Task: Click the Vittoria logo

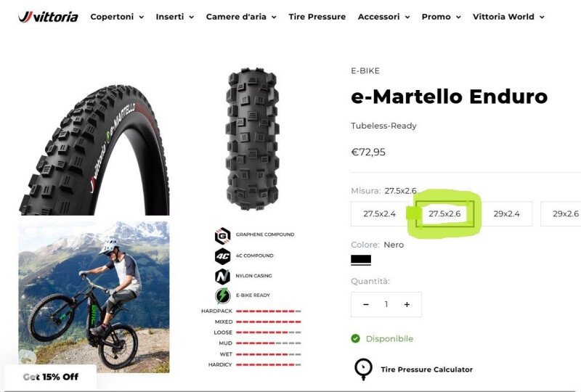Action: (x=48, y=17)
